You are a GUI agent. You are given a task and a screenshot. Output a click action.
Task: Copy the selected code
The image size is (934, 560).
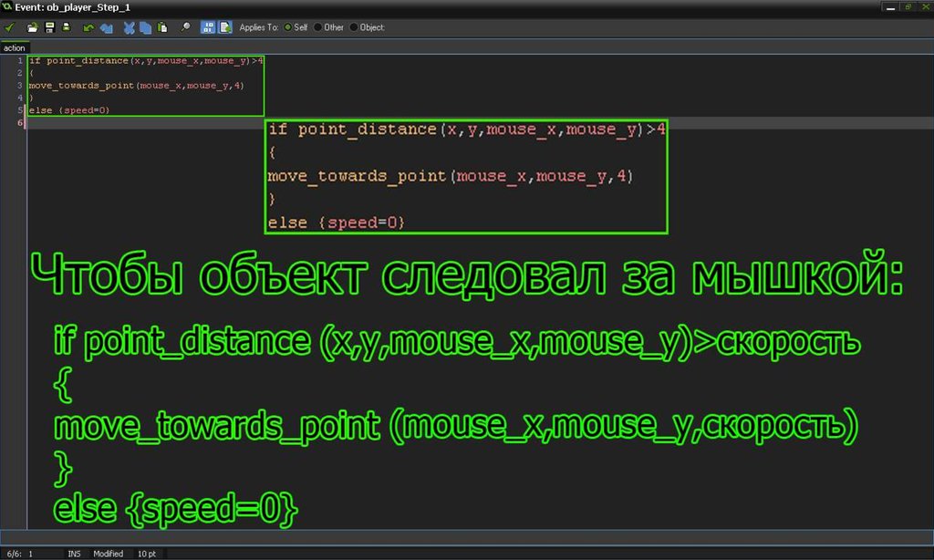click(145, 27)
